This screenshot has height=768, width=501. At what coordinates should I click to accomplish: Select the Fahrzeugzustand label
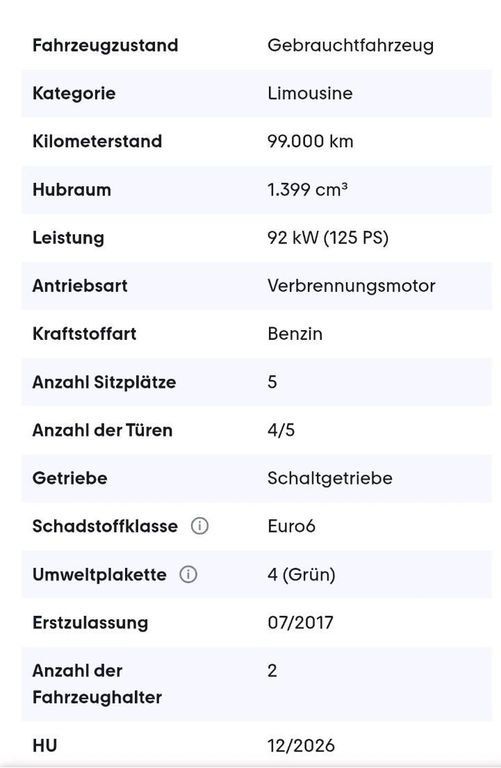tap(105, 45)
